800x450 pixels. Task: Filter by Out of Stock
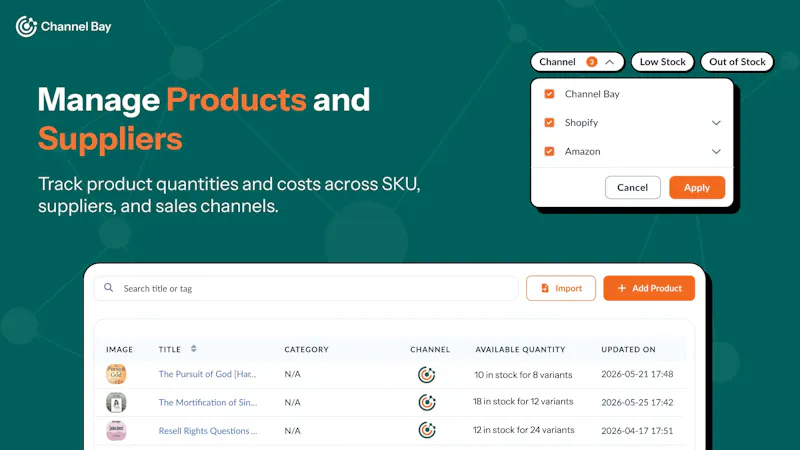click(737, 62)
